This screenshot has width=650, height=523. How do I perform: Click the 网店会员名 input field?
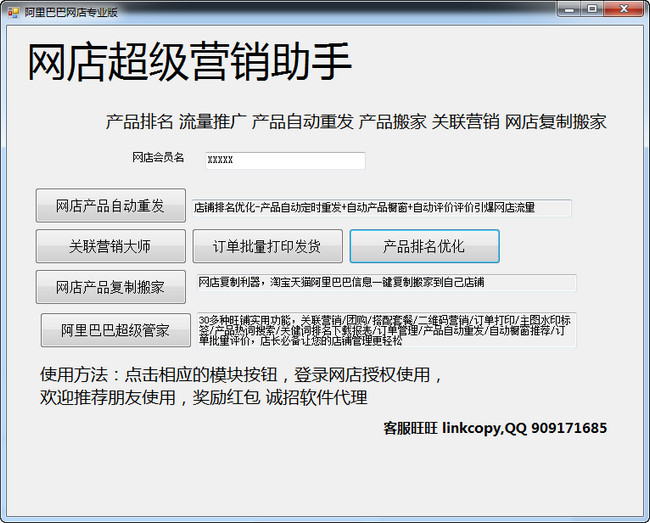click(284, 160)
